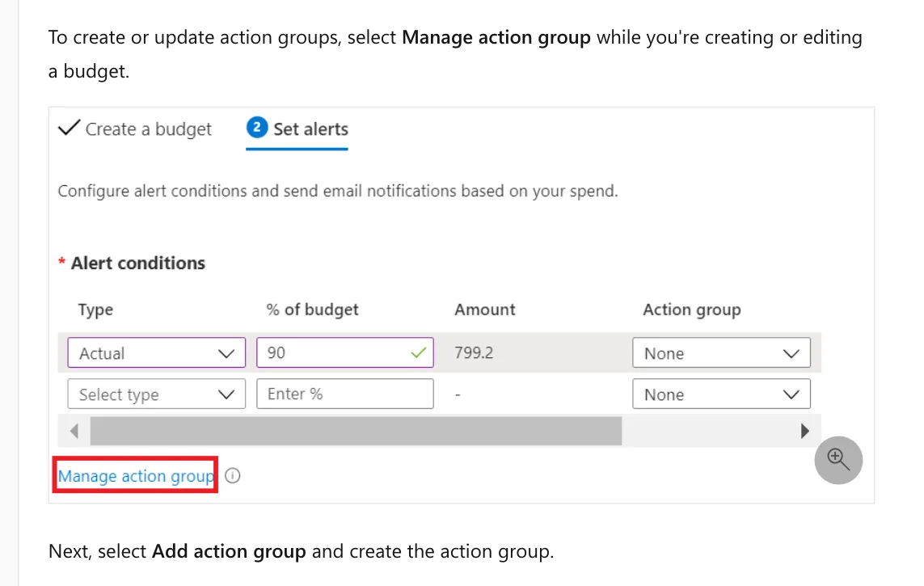Click the Action group column header
Image resolution: width=924 pixels, height=586 pixels.
click(x=692, y=310)
